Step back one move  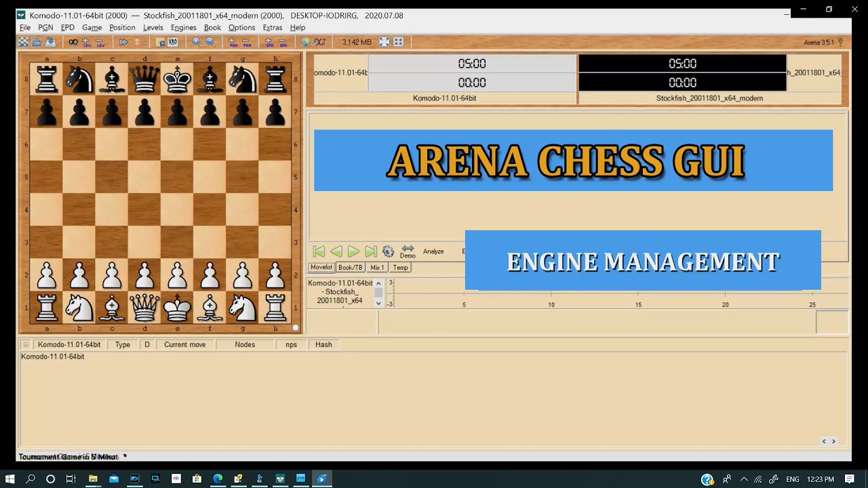pyautogui.click(x=336, y=251)
